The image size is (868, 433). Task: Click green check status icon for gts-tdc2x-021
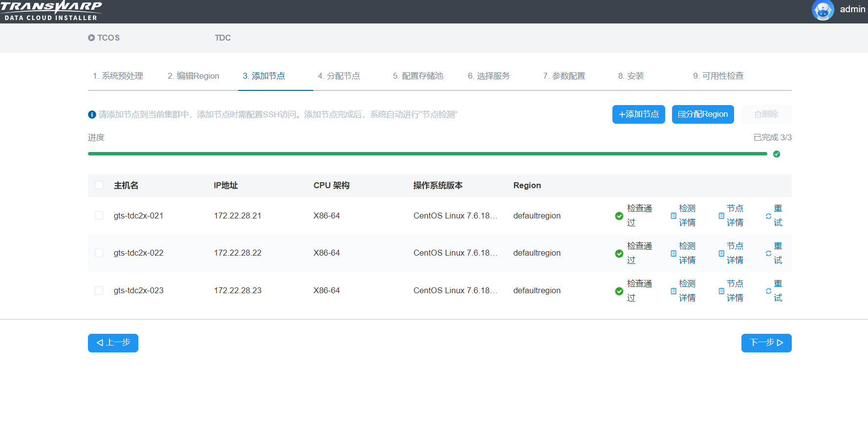click(619, 216)
